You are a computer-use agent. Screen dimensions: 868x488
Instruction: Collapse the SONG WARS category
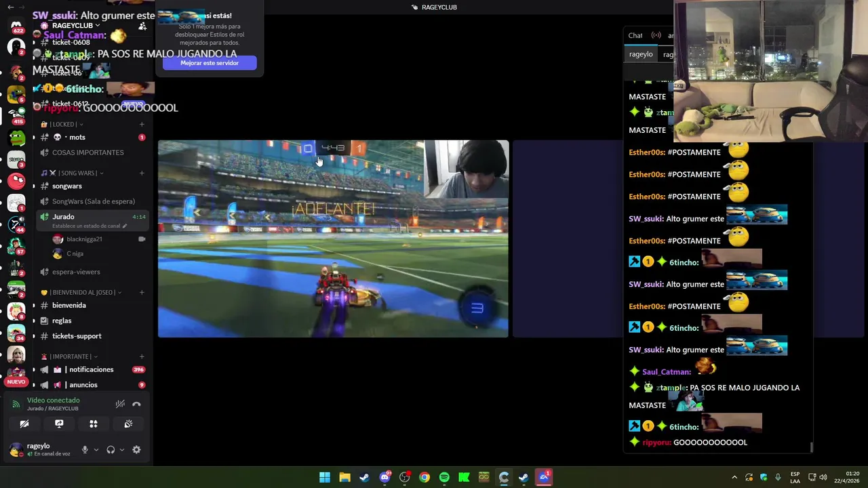point(72,173)
